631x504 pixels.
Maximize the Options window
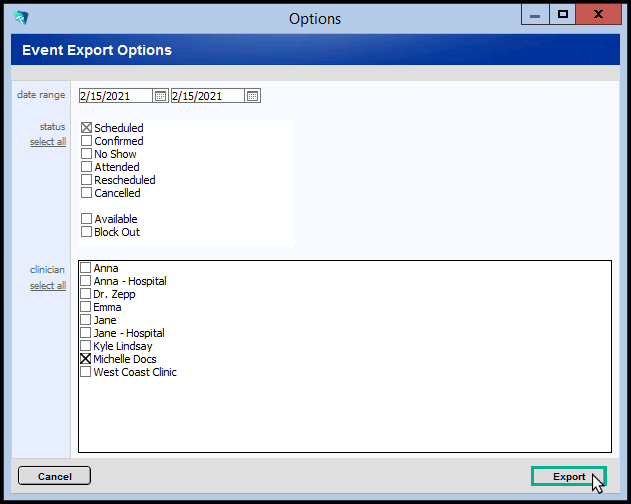[x=563, y=15]
